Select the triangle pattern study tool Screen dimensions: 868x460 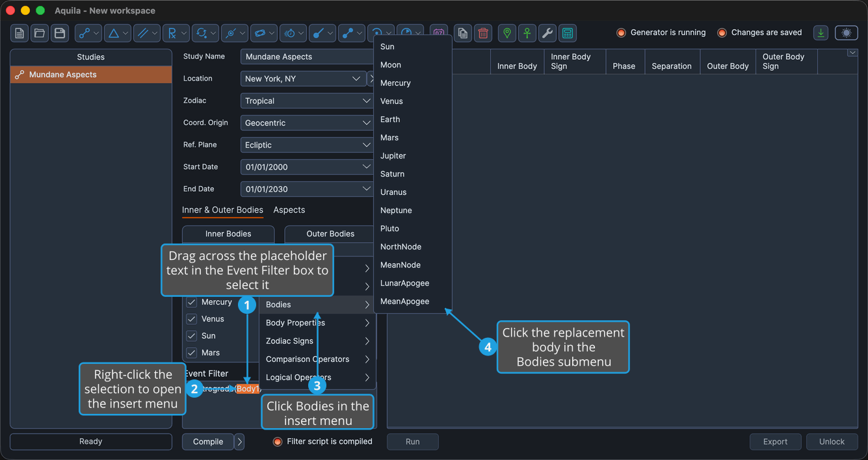pyautogui.click(x=113, y=33)
